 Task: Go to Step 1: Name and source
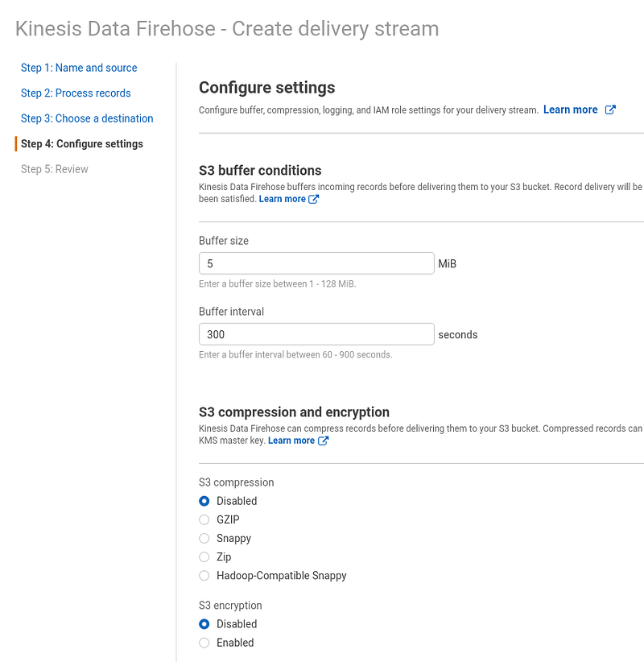[79, 68]
